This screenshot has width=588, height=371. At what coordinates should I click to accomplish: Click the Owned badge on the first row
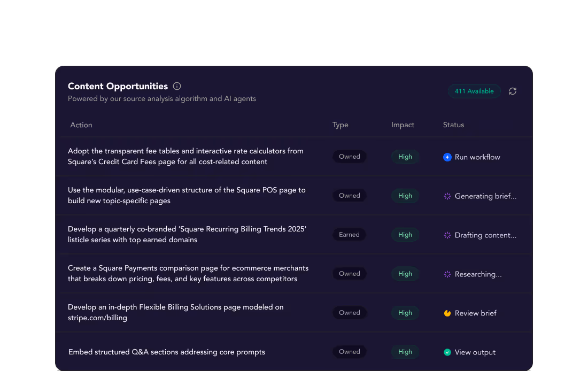350,157
